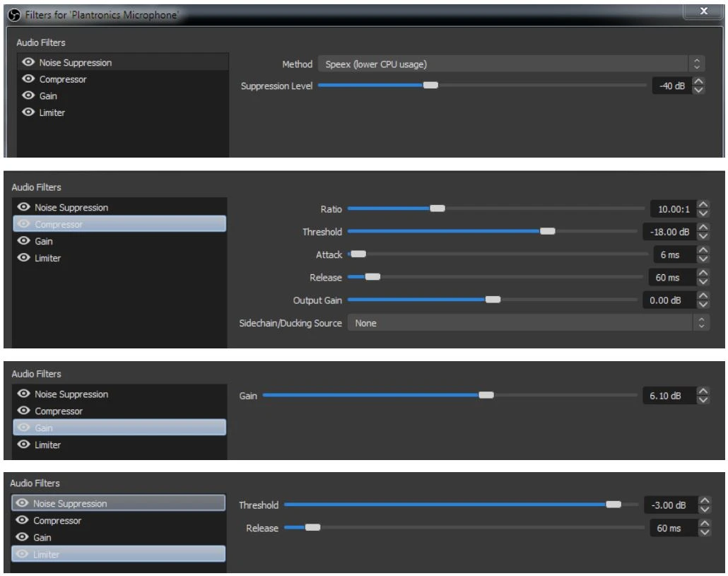Select Limiter in the list beside Gain slider
This screenshot has width=728, height=576.
(x=47, y=445)
